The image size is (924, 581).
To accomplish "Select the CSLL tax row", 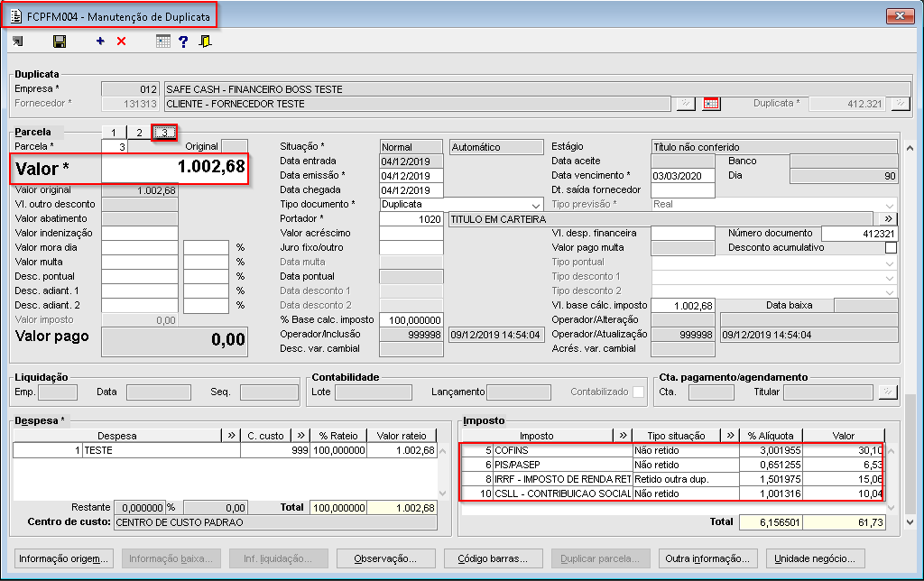I will (x=673, y=493).
